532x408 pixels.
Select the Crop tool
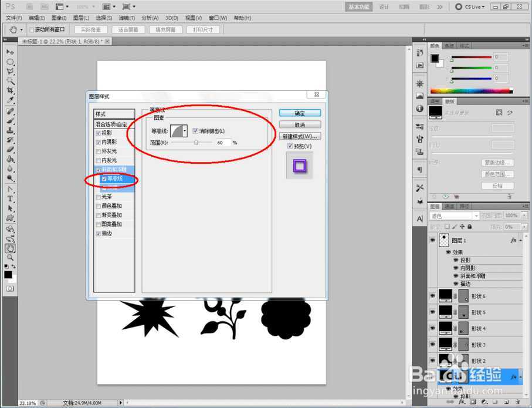(x=10, y=91)
